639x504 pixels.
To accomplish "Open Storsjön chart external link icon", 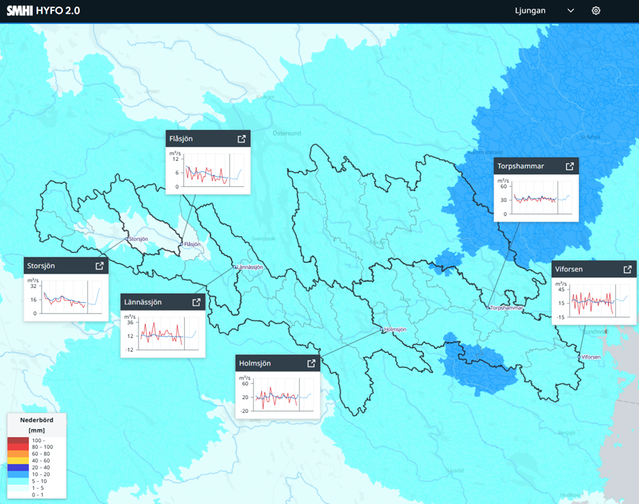I will tap(99, 266).
